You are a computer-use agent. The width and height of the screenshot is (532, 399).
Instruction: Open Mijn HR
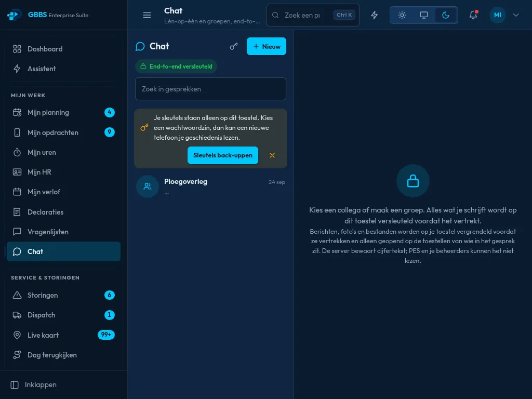pyautogui.click(x=63, y=172)
